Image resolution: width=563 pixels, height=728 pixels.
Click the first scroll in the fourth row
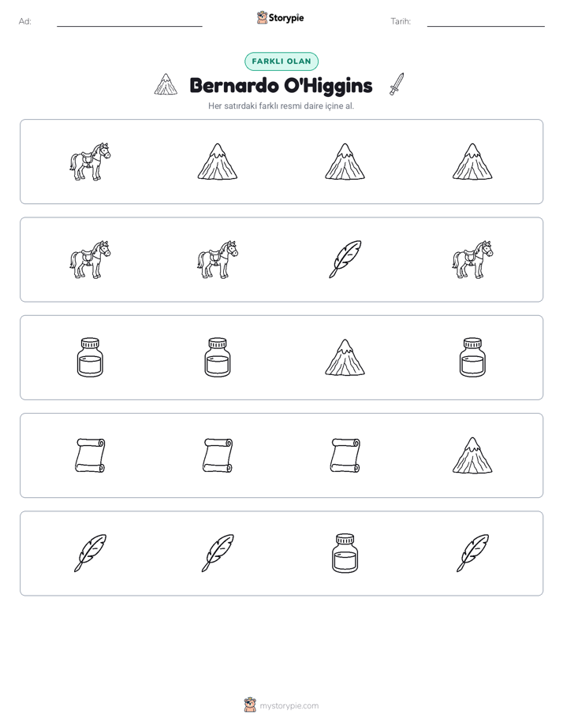[x=90, y=455]
